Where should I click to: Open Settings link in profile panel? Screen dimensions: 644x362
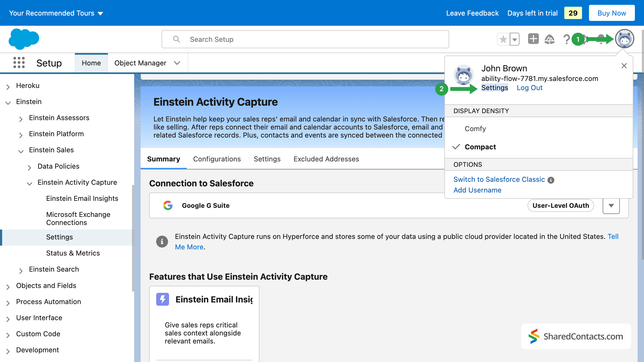point(495,88)
